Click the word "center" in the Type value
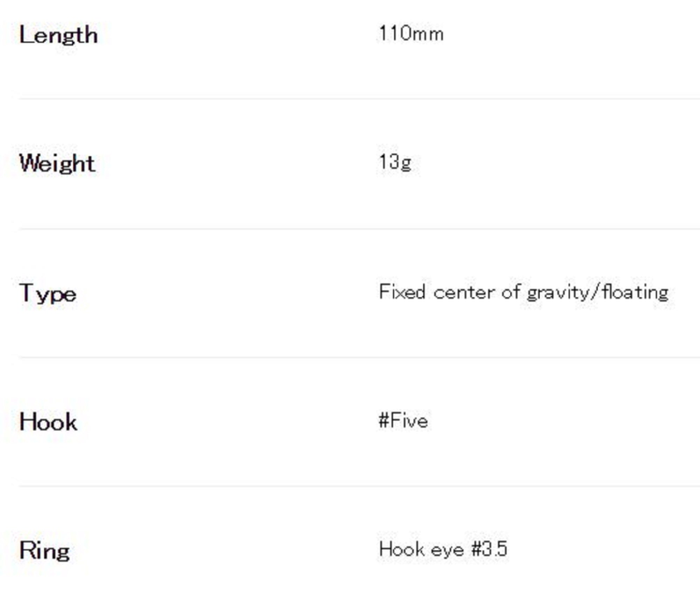Screen dimensions: 700x592 464,292
